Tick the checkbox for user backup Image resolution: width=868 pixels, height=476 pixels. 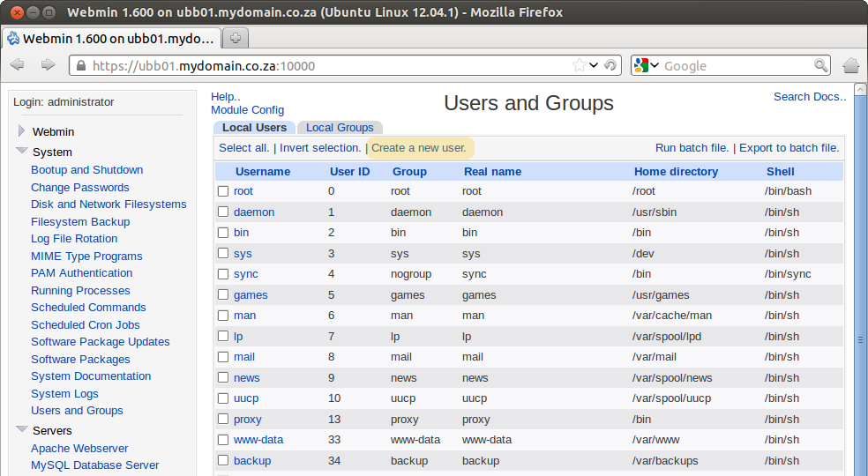click(x=223, y=460)
